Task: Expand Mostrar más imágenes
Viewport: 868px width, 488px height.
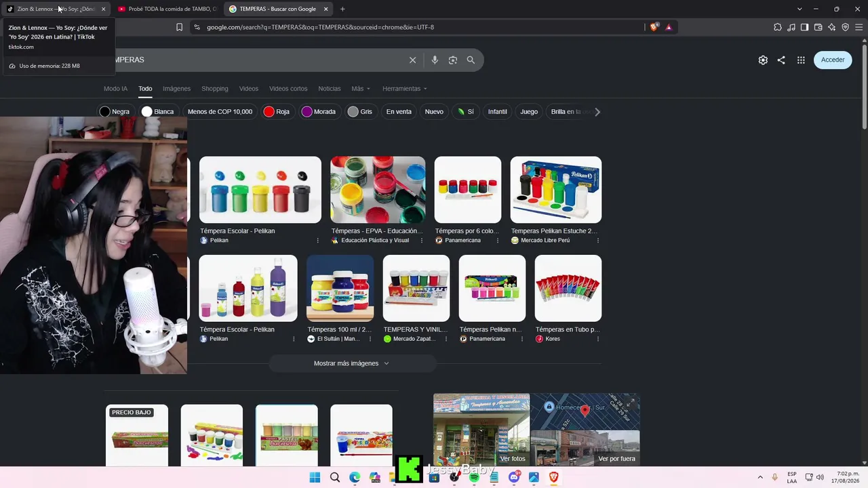Action: [x=352, y=363]
